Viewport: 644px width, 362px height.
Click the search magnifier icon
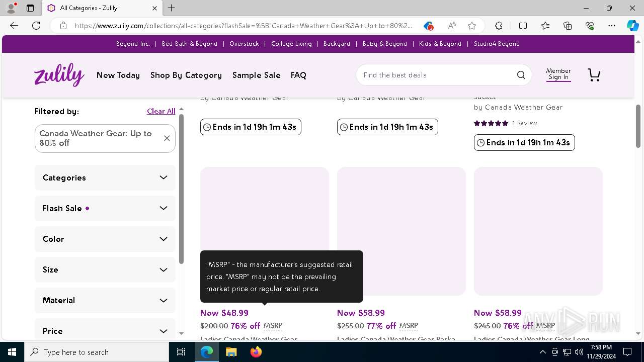[x=521, y=75]
